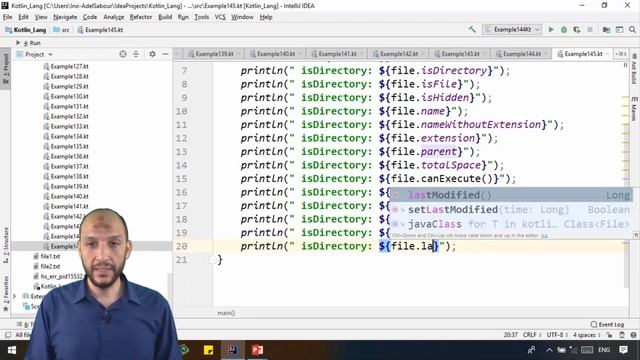Run the current configuration with the green play icon
The height and width of the screenshot is (360, 640).
point(551,29)
